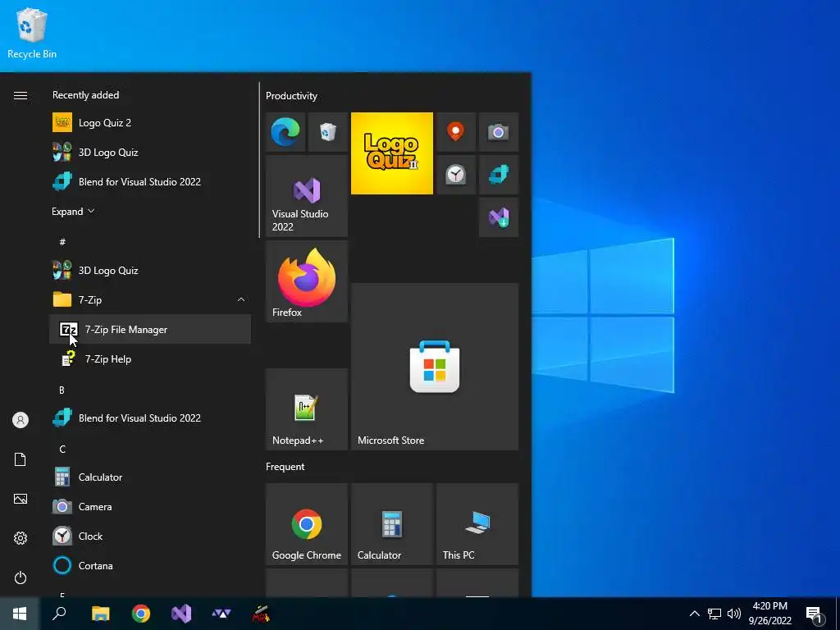
Task: Open Blend for Visual Studio 2022 in Recently added
Action: coord(150,181)
